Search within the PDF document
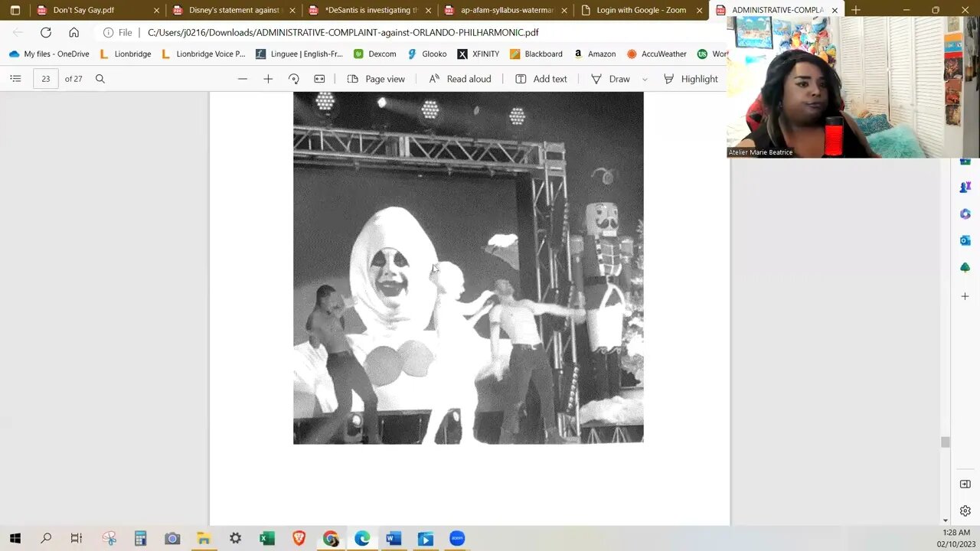Screen dimensions: 980x551 coord(100,79)
